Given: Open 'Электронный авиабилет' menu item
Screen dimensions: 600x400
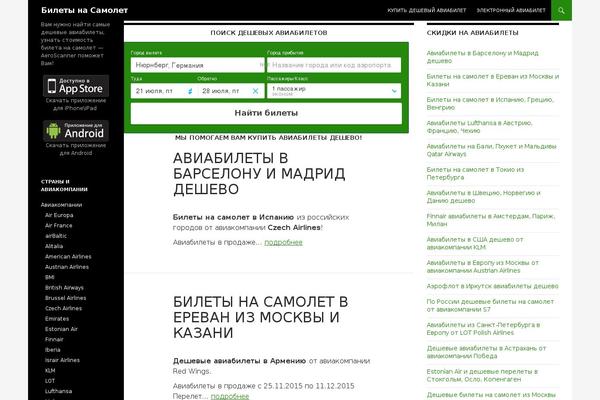Looking at the screenshot, I should coord(511,10).
